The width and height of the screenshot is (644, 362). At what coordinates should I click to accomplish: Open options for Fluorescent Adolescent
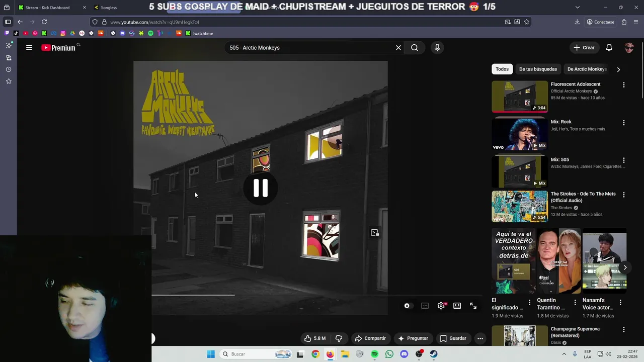tap(624, 85)
